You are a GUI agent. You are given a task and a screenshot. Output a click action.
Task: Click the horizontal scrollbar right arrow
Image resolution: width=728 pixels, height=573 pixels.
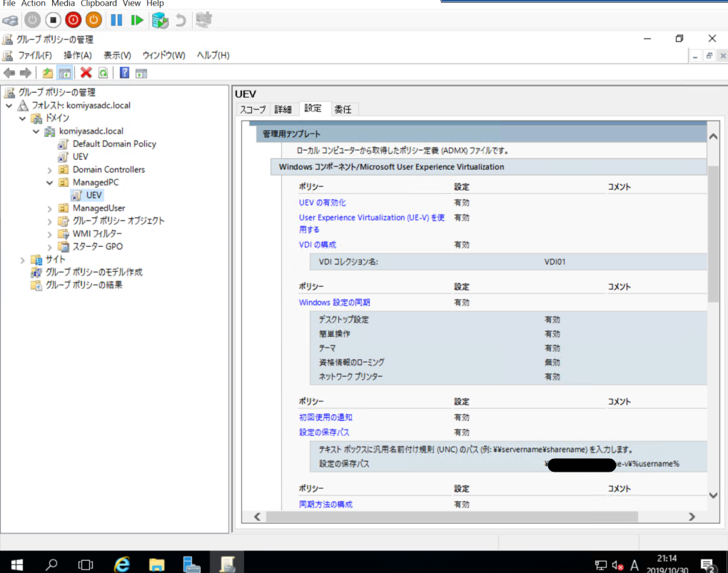click(x=692, y=517)
